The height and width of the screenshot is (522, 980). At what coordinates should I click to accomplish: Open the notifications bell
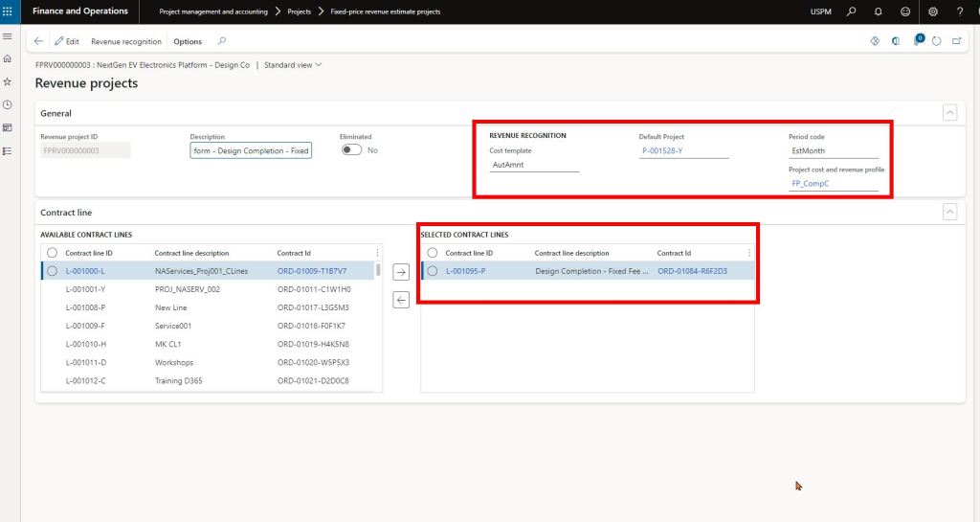point(878,11)
